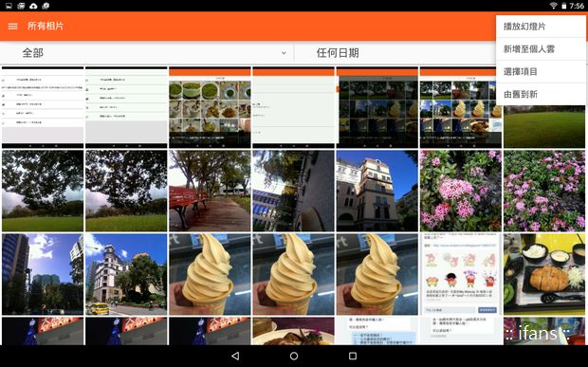Viewport: 588px width, 367px height.
Task: Choose 選擇項目 menu entry
Action: (x=541, y=72)
